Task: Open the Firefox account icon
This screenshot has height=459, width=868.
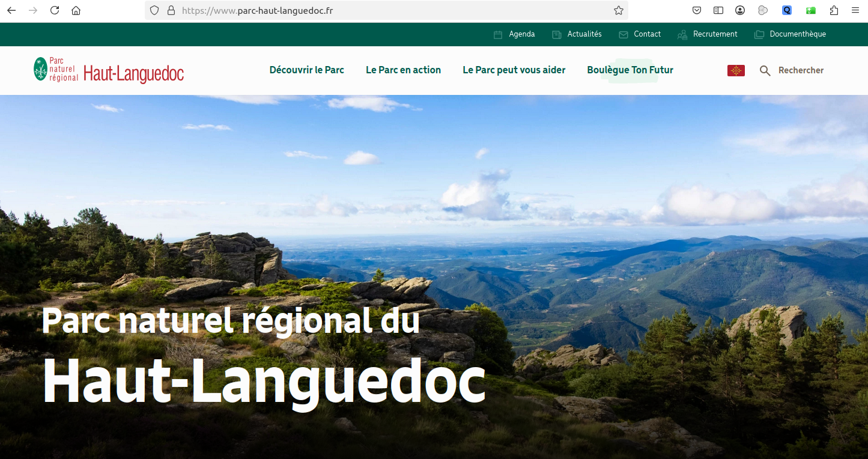Action: (x=740, y=10)
